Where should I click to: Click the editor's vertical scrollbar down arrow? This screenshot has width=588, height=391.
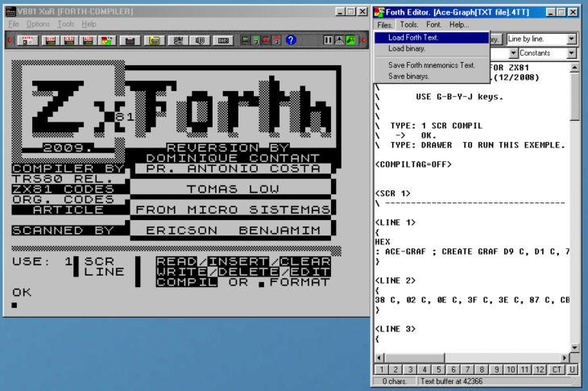574,347
